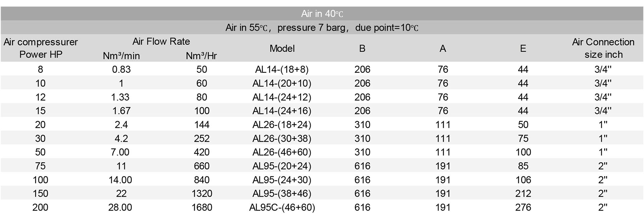Click the E value 276
The image size is (644, 214).
tap(523, 207)
